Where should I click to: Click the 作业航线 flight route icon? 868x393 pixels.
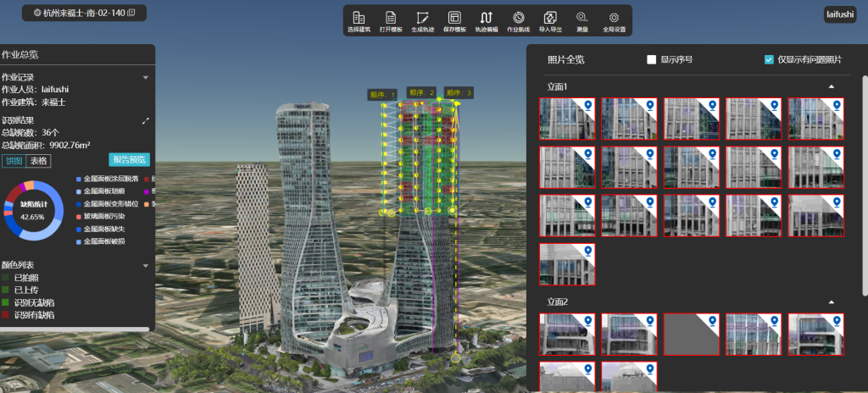518,21
